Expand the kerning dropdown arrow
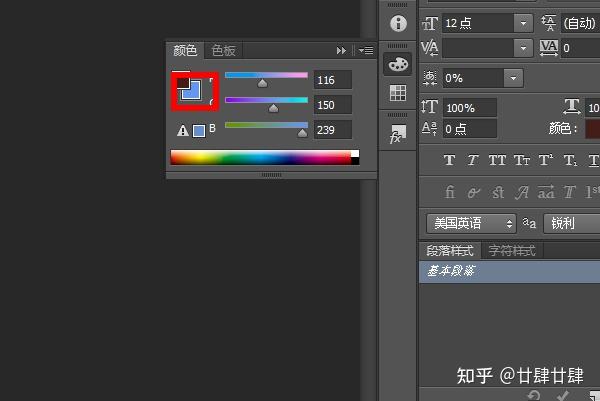600x401 pixels. click(x=523, y=48)
